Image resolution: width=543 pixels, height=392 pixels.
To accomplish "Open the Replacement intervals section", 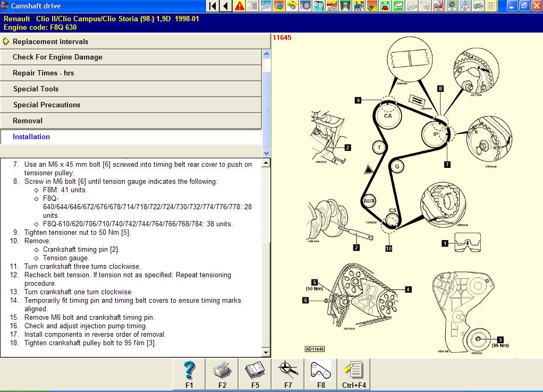I will [135, 41].
